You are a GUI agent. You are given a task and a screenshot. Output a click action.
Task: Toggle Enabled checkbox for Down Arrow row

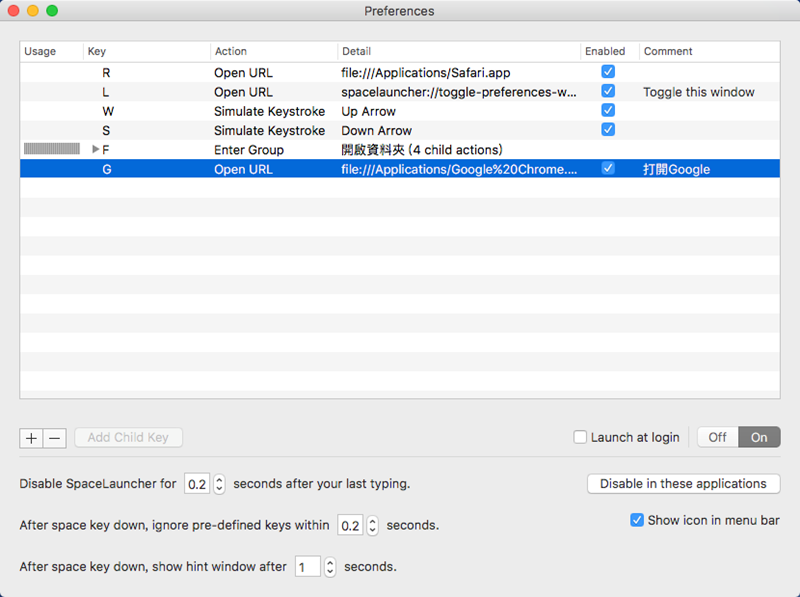[x=608, y=130]
